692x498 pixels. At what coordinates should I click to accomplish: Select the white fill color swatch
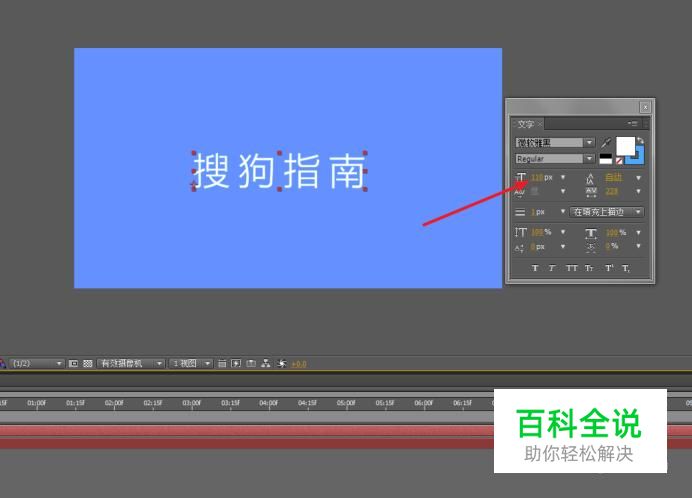pos(625,145)
